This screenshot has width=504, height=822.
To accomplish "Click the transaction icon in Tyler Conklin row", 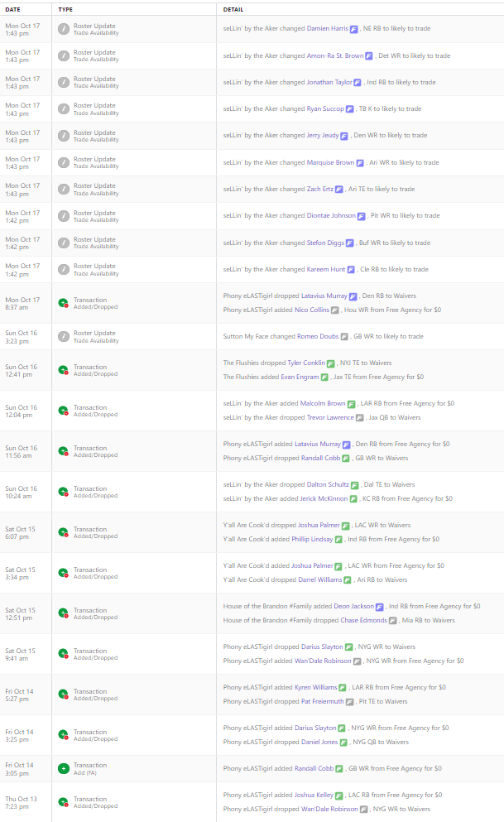I will [x=64, y=370].
